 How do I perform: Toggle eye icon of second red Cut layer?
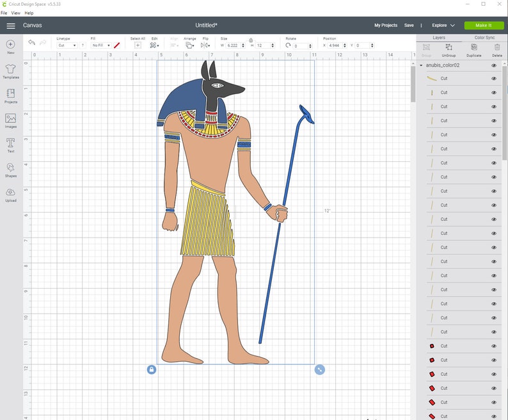(494, 360)
